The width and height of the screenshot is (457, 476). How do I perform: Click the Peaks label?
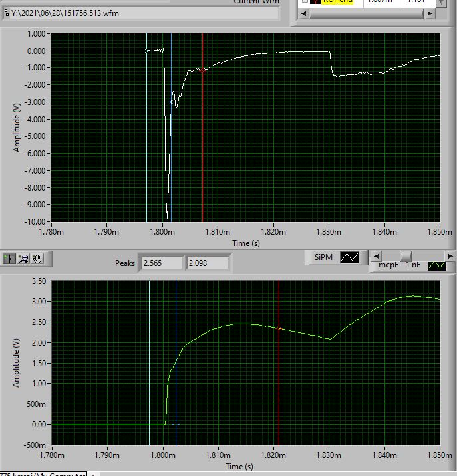(125, 263)
